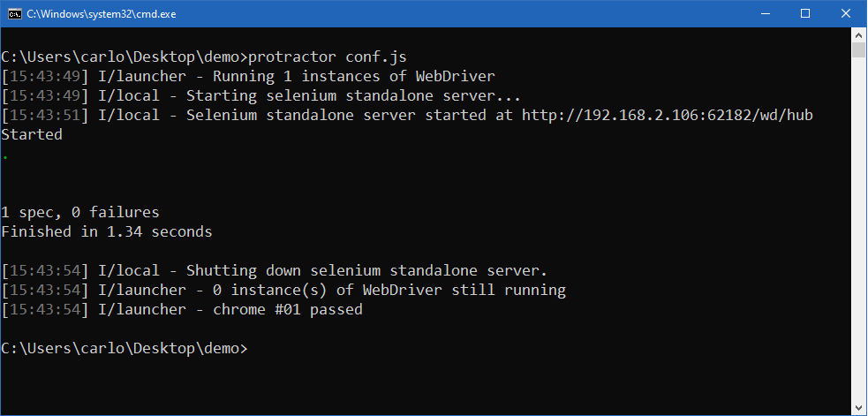The height and width of the screenshot is (416, 868).
Task: Open the cmd.exe system menu icon
Action: point(15,14)
